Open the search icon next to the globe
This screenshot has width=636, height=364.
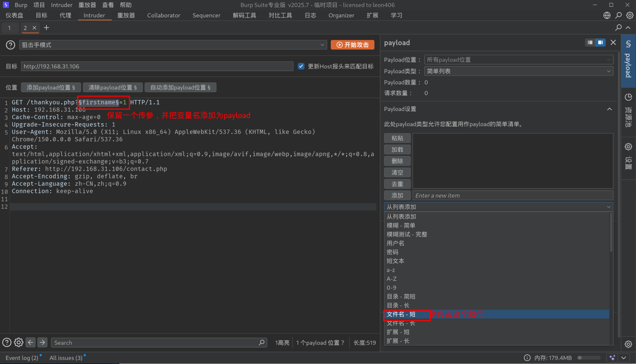pos(618,15)
